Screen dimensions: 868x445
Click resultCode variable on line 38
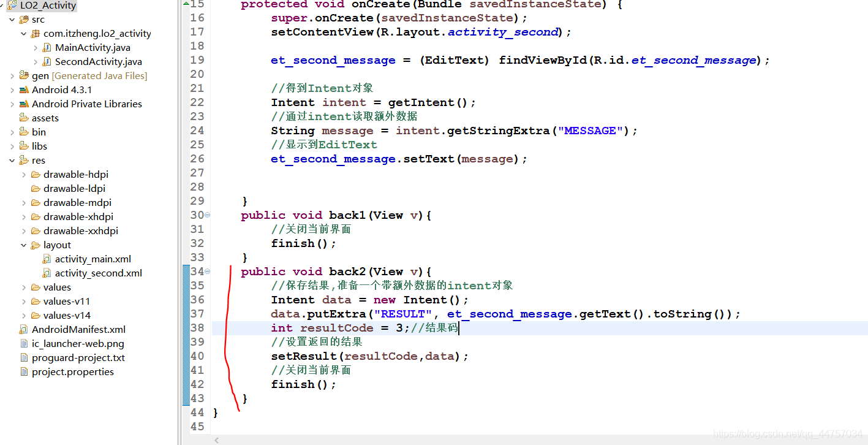coord(337,328)
